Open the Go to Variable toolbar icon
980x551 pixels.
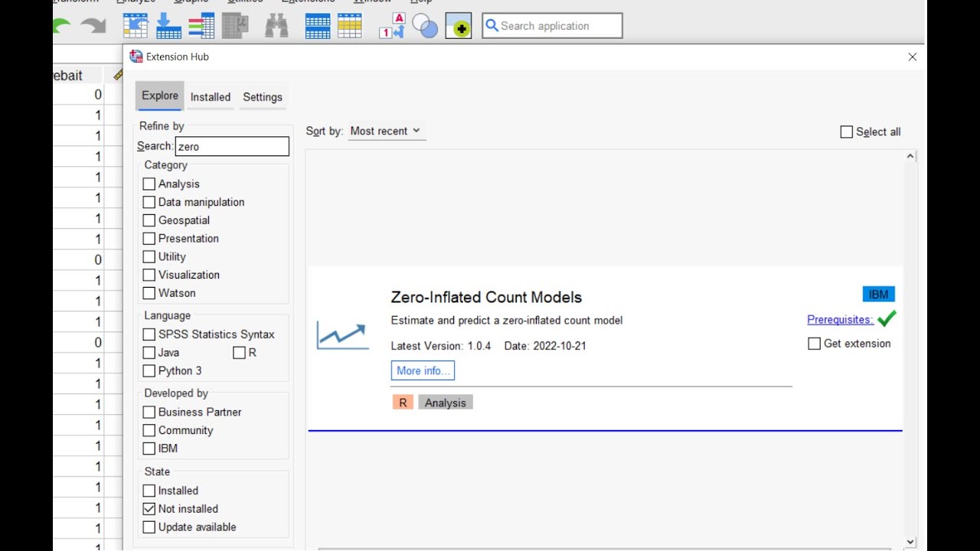pyautogui.click(x=168, y=25)
